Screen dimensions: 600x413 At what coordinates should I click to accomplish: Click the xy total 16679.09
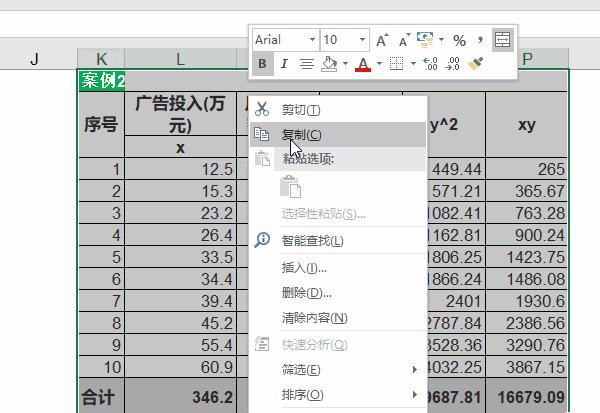[527, 397]
